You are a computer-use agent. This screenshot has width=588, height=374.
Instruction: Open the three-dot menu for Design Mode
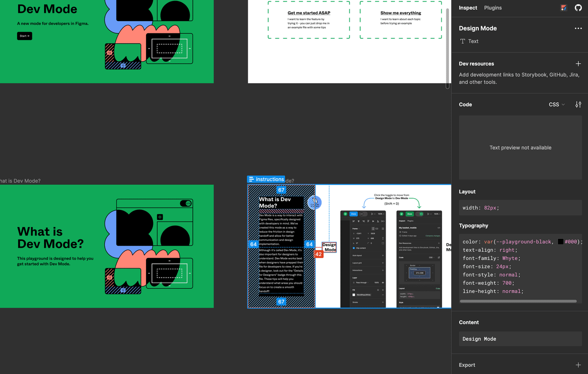(x=578, y=28)
